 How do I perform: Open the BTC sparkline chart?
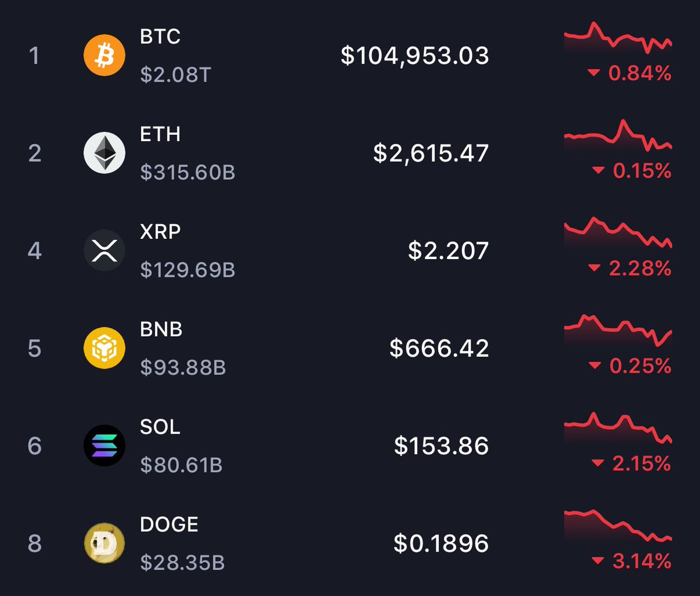(x=618, y=39)
